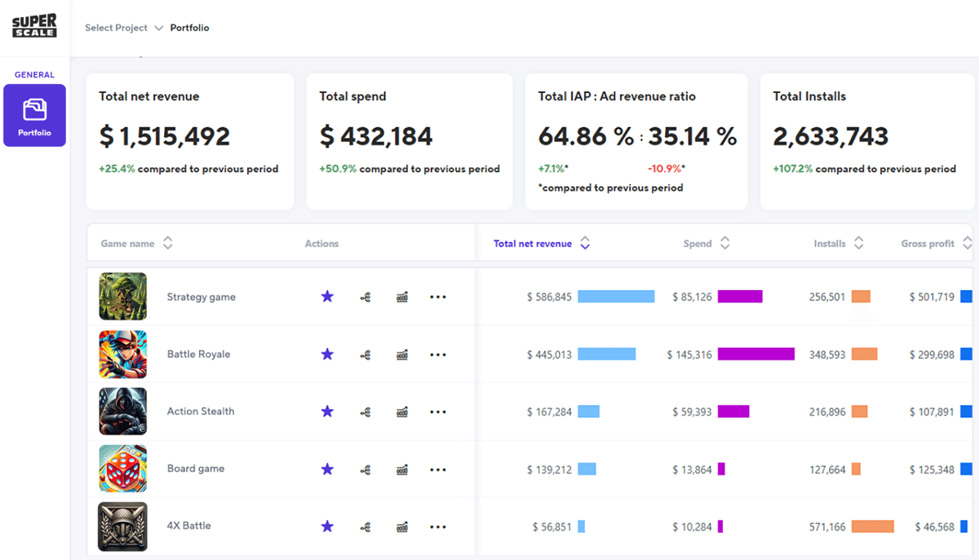Open the Battle Royale name link
Viewport: 979px width, 560px height.
pyautogui.click(x=199, y=354)
